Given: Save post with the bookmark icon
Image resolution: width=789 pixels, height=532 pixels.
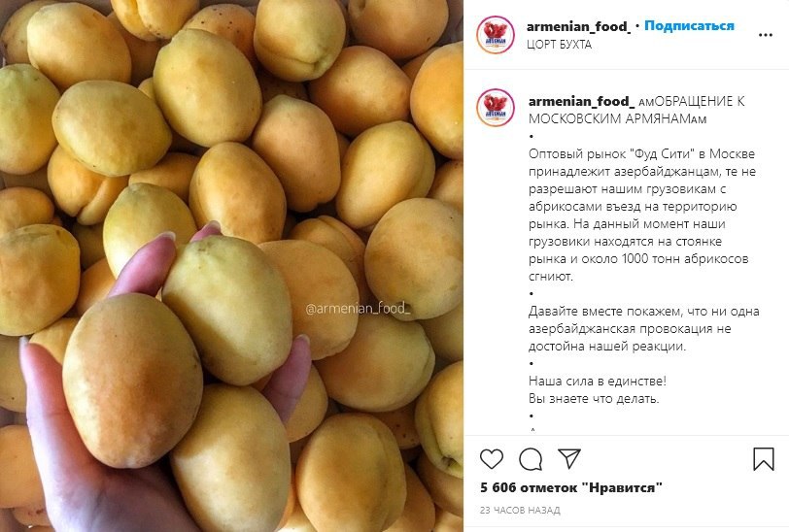Looking at the screenshot, I should point(764,459).
